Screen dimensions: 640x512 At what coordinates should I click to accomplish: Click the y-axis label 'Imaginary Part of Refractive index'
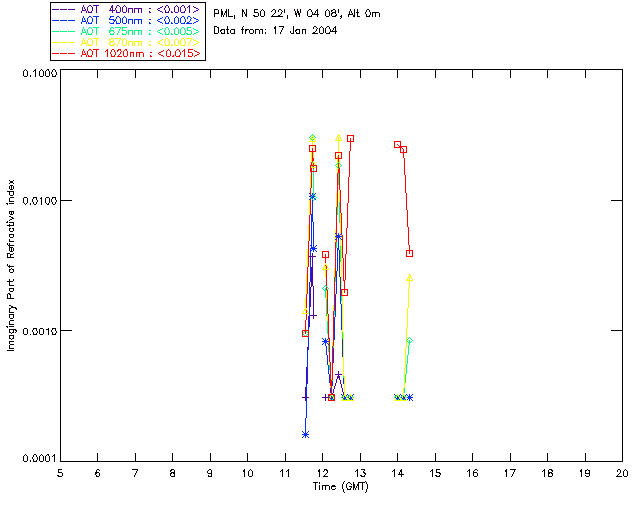[x=11, y=265]
